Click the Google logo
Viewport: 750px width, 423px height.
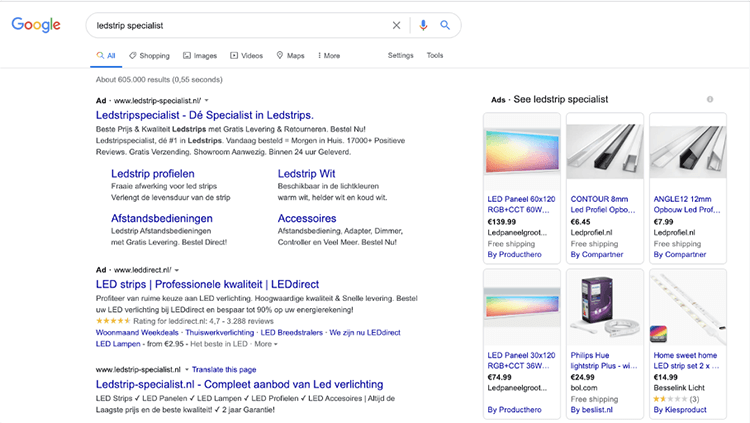[x=36, y=25]
